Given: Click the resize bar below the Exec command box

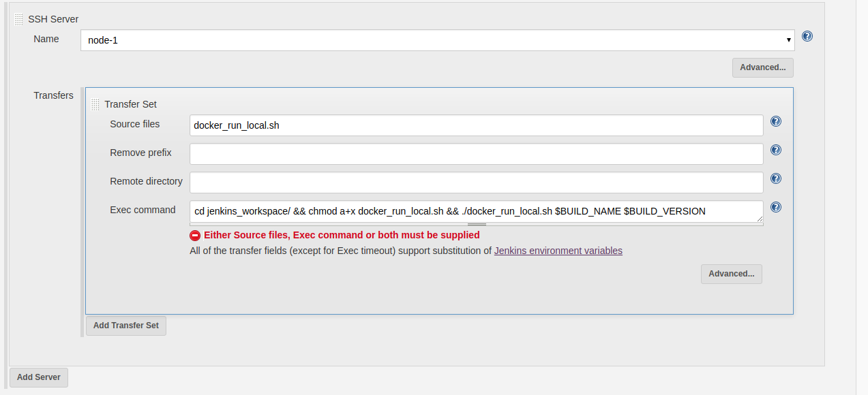Looking at the screenshot, I should pos(477,224).
